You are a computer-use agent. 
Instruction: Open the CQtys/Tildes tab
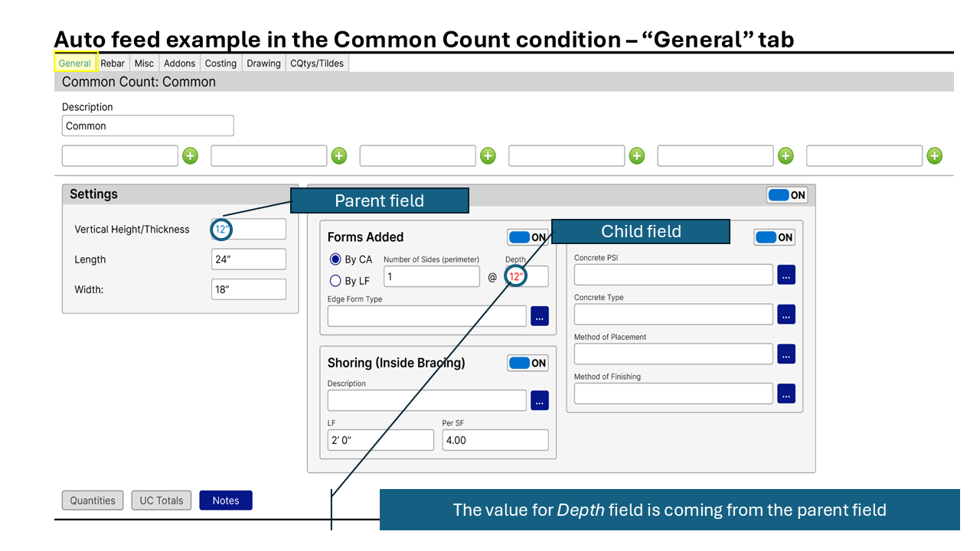click(317, 64)
